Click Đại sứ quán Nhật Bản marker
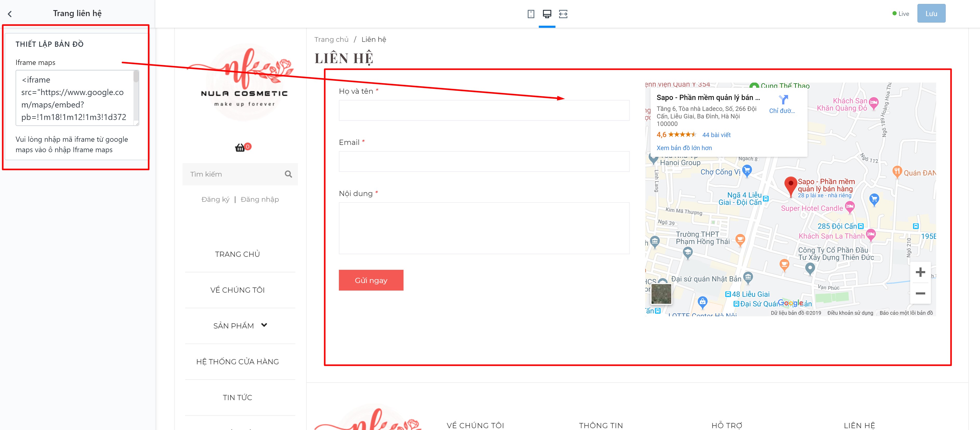This screenshot has height=430, width=980. point(748,278)
